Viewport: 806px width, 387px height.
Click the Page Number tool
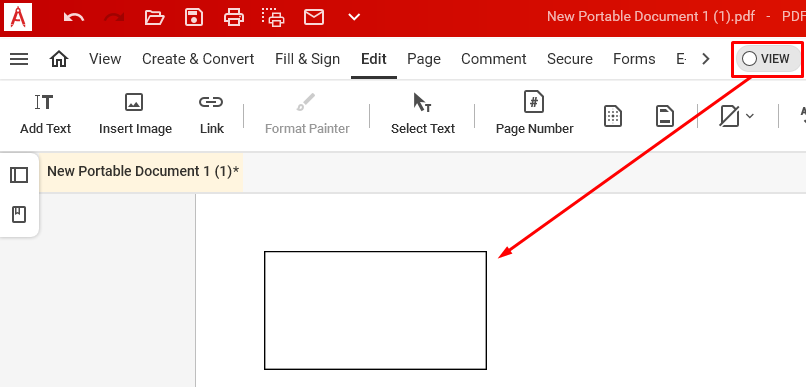534,113
